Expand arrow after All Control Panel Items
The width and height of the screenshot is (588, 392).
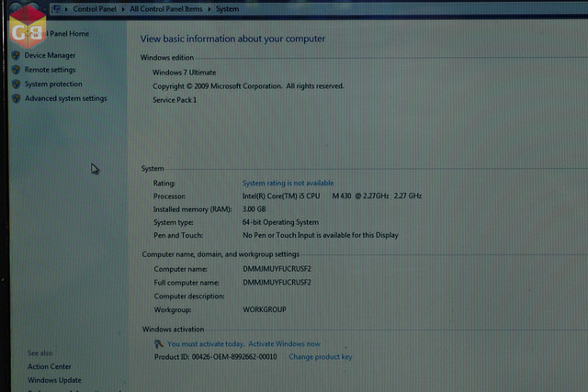coord(209,9)
